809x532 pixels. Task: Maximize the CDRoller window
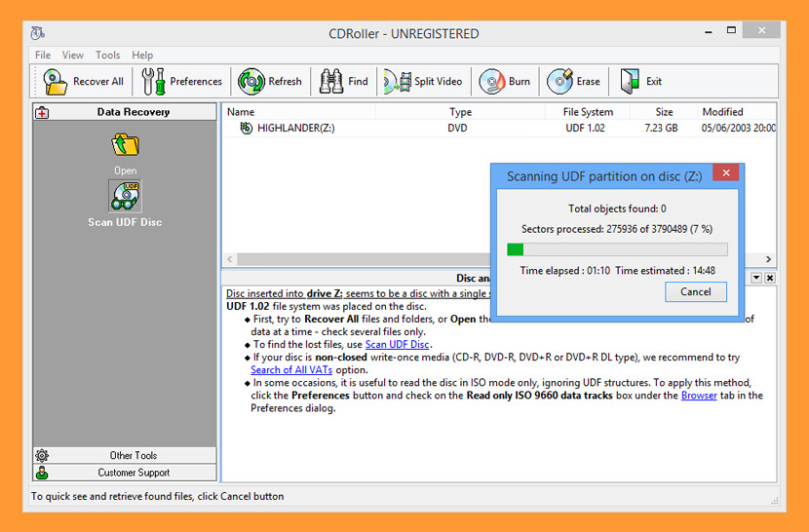(731, 30)
